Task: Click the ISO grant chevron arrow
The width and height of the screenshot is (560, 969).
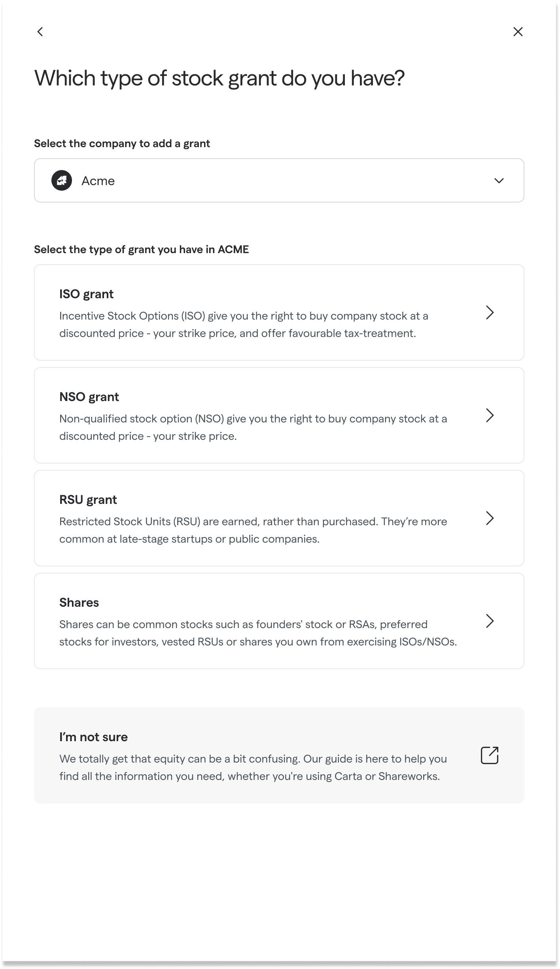Action: pos(490,312)
